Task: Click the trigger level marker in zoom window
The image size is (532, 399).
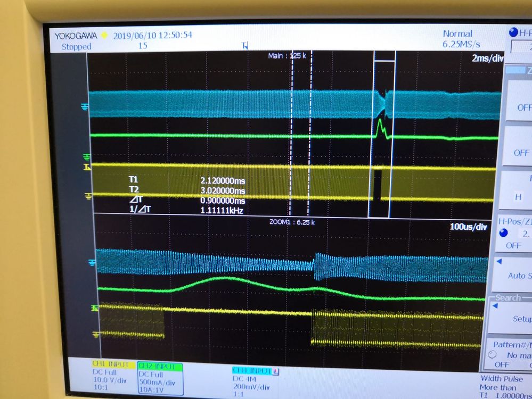Action: [x=95, y=308]
